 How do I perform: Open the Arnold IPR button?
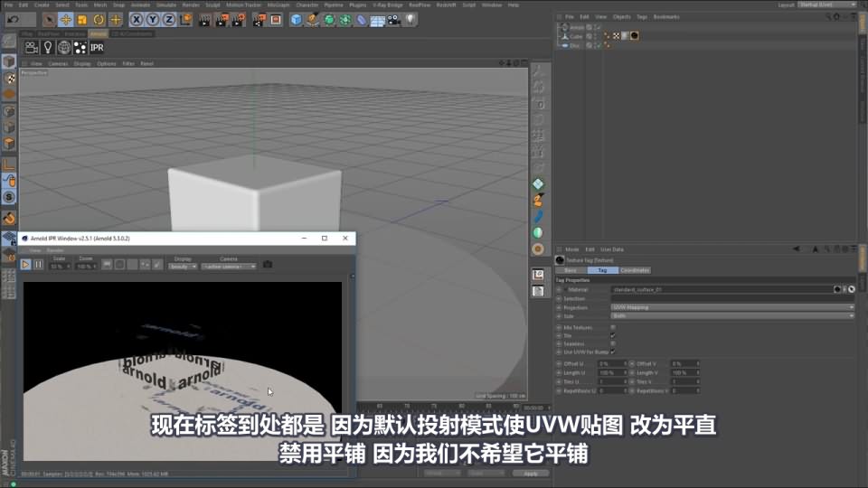[x=97, y=48]
